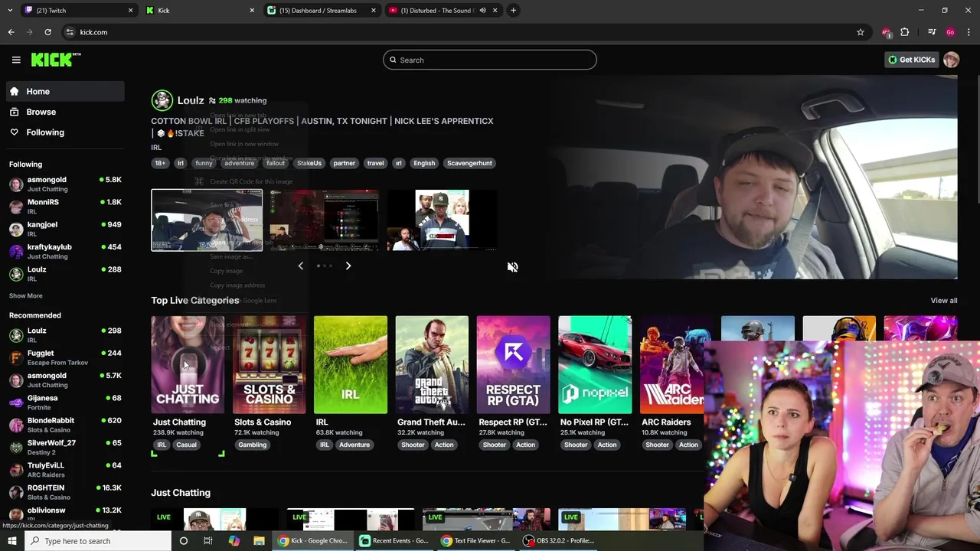
Task: Open the Slots & Casino category card
Action: tap(269, 365)
